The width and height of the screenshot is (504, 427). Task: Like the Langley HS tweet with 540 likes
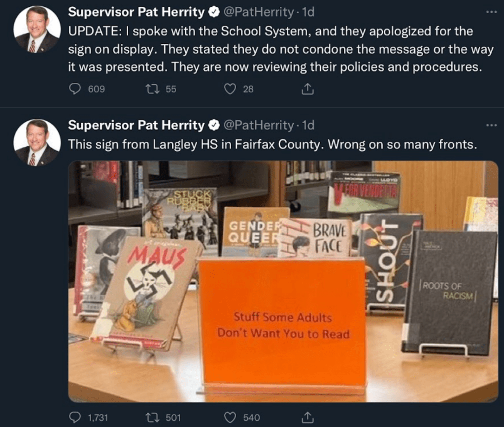click(x=230, y=417)
